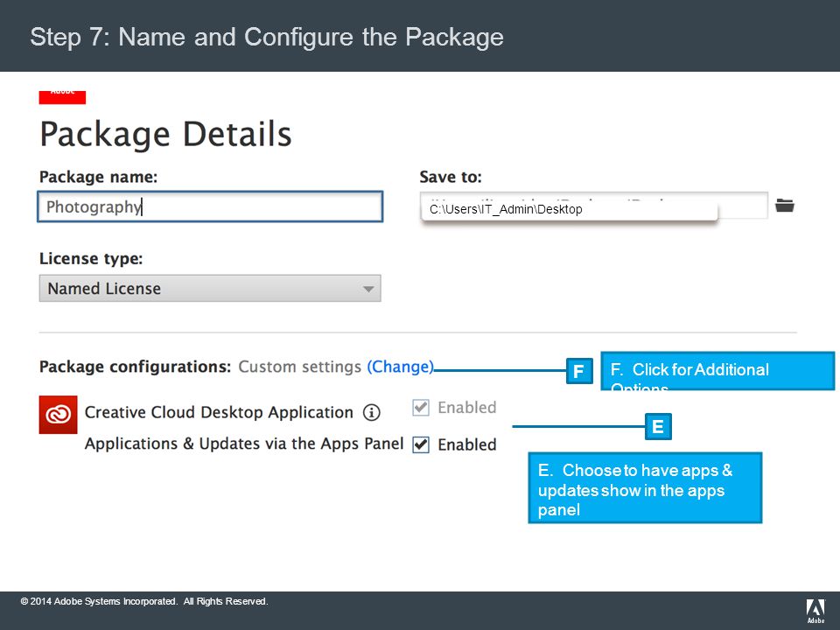This screenshot has height=630, width=840.
Task: Click the 'Custom settings' text
Action: (x=300, y=367)
